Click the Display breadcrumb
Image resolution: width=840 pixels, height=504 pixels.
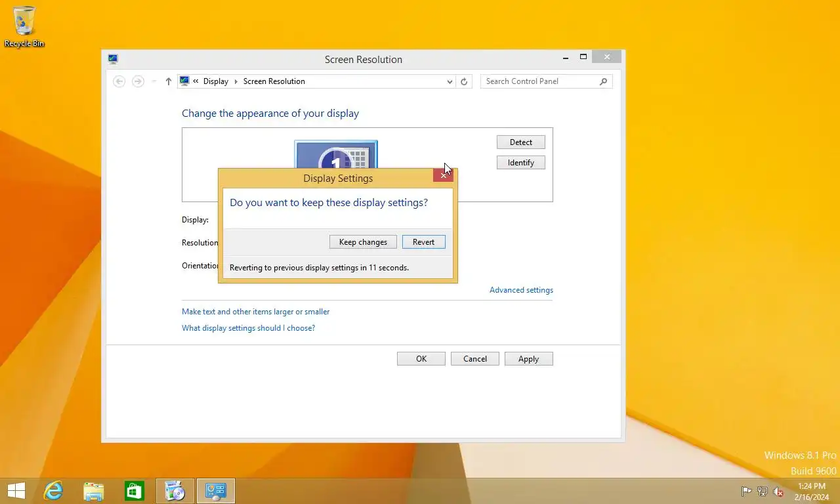point(216,81)
